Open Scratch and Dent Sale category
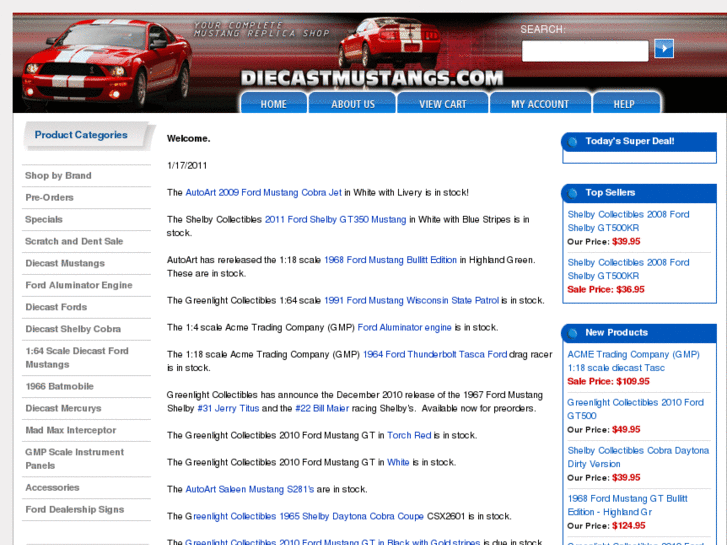The width and height of the screenshot is (727, 545). 74,241
